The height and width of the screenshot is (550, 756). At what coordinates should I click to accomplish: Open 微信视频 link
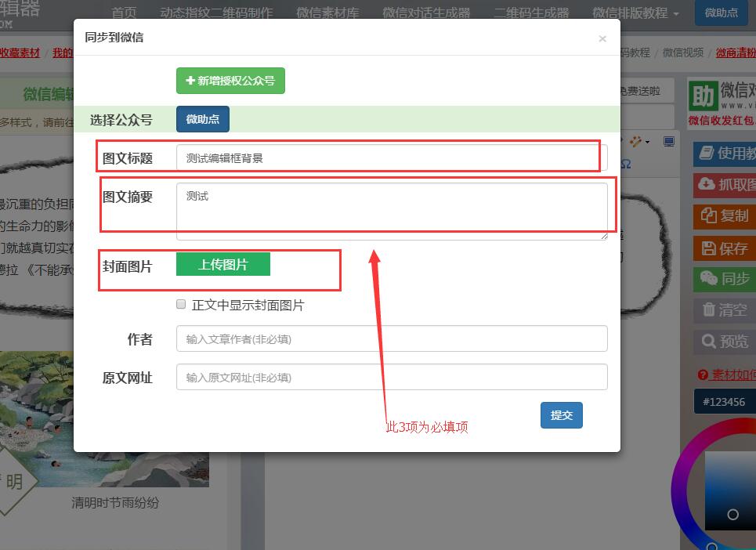(682, 52)
